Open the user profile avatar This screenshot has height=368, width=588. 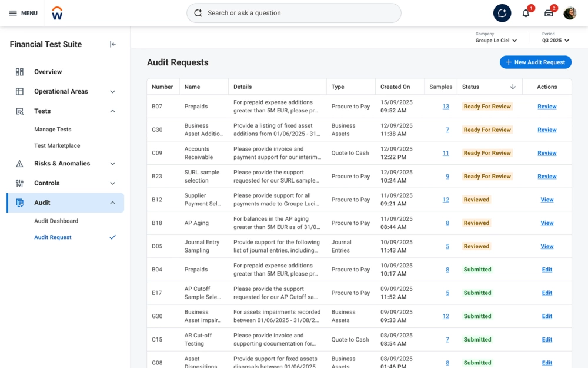click(570, 13)
